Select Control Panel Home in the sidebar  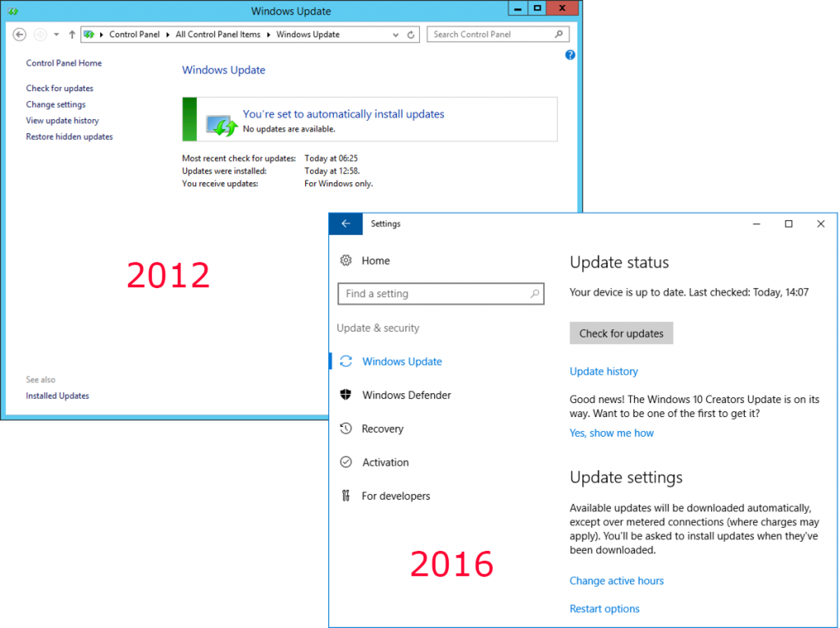[x=64, y=62]
